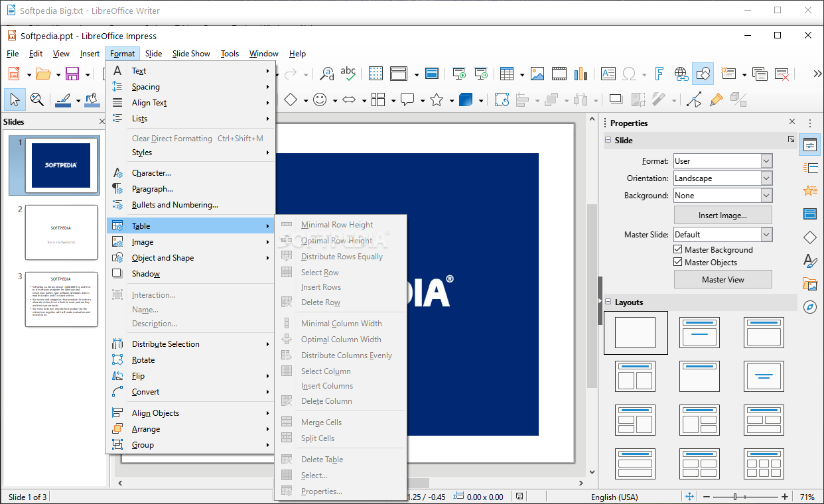Click the Insert Chart icon

pos(581,74)
